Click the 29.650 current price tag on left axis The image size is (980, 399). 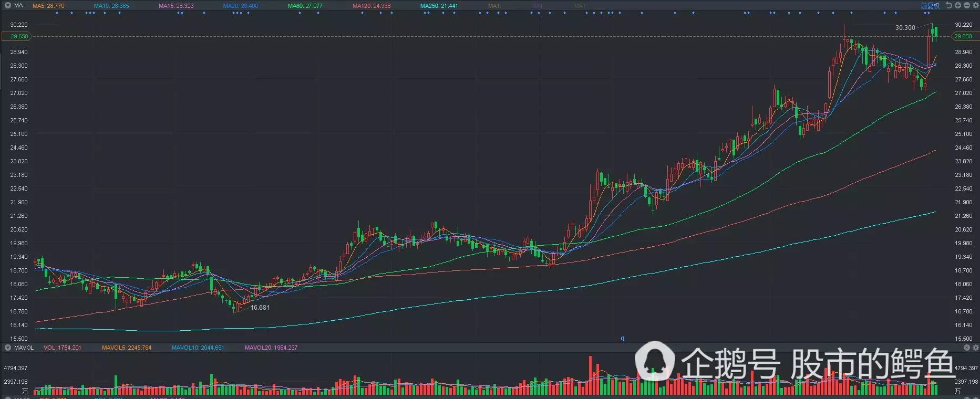pos(17,36)
